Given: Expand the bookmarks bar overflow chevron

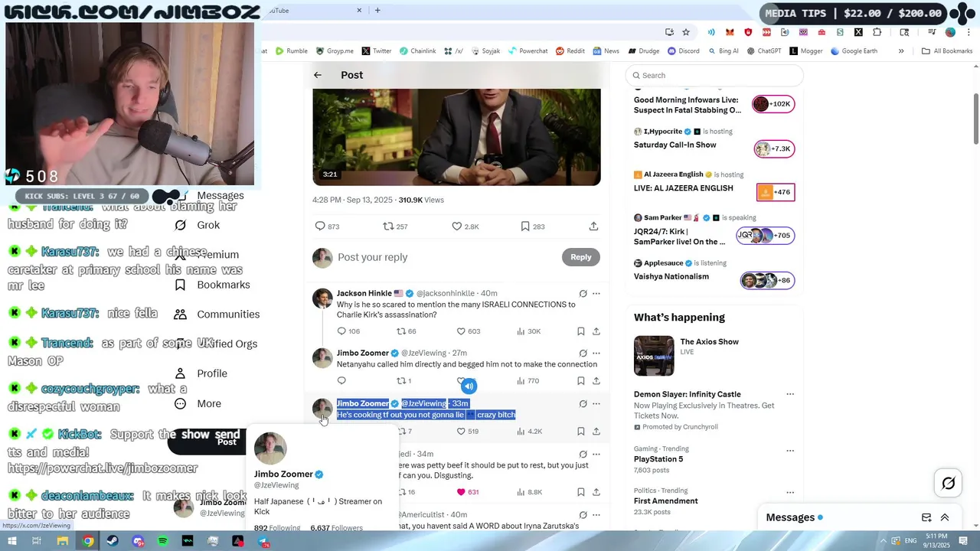Looking at the screenshot, I should coord(901,51).
